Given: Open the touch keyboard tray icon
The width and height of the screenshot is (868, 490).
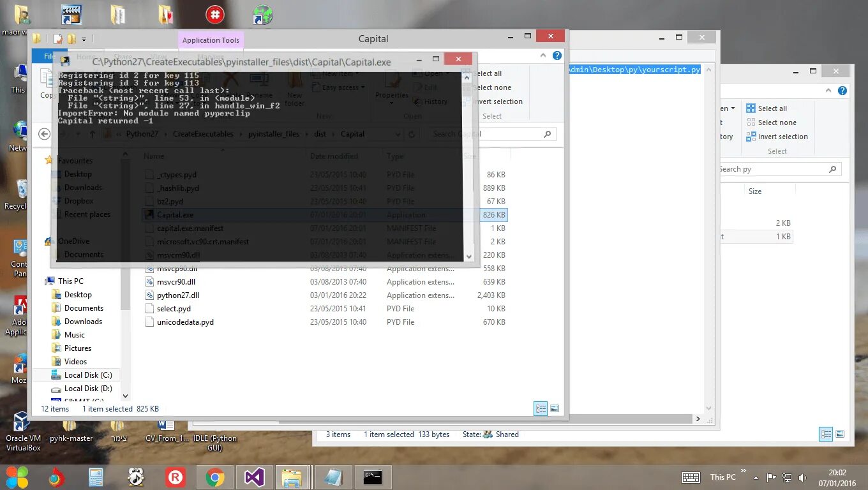Looking at the screenshot, I should (691, 477).
